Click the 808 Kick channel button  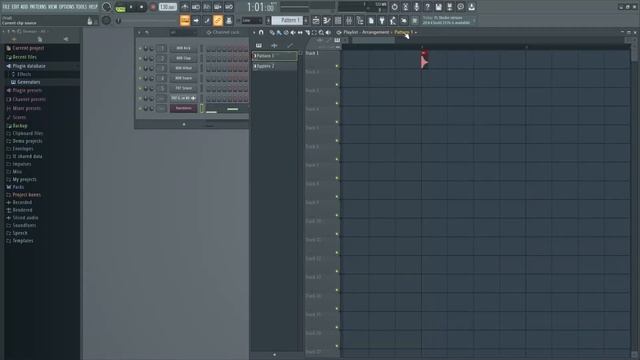[183, 48]
